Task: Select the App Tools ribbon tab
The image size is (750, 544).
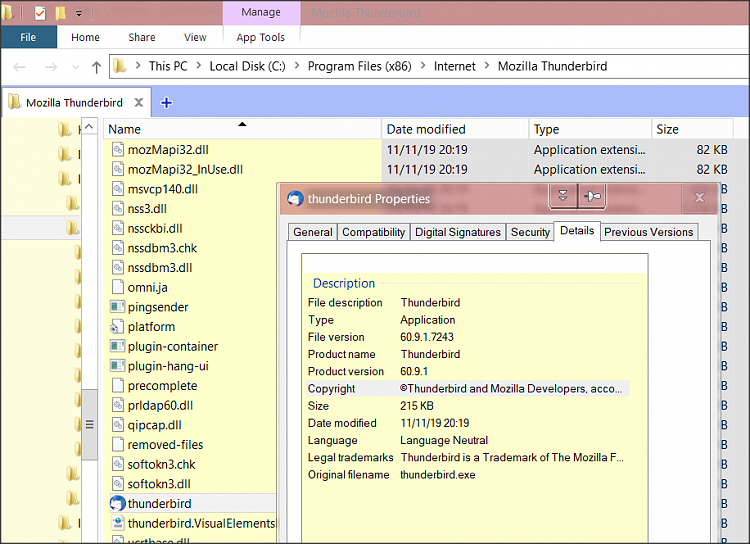Action: point(260,37)
